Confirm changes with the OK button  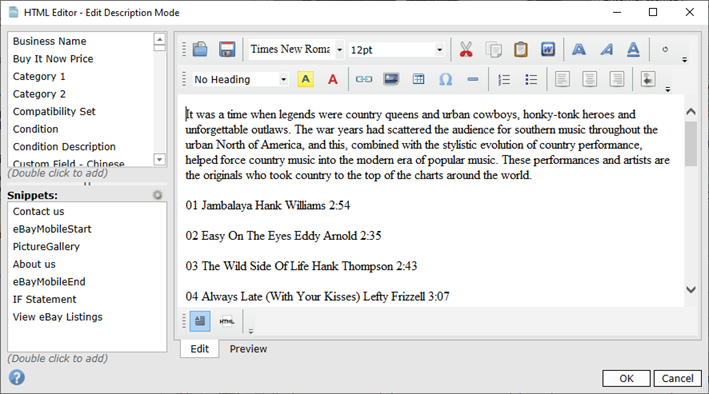point(626,378)
